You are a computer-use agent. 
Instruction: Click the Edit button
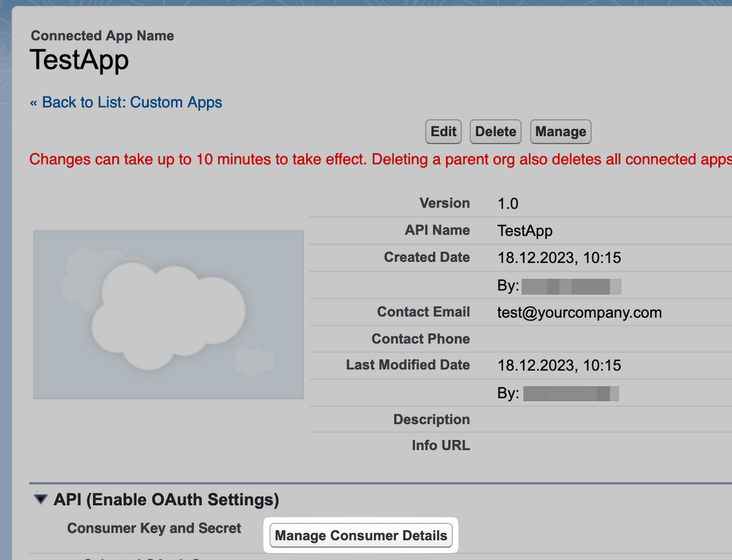(443, 132)
